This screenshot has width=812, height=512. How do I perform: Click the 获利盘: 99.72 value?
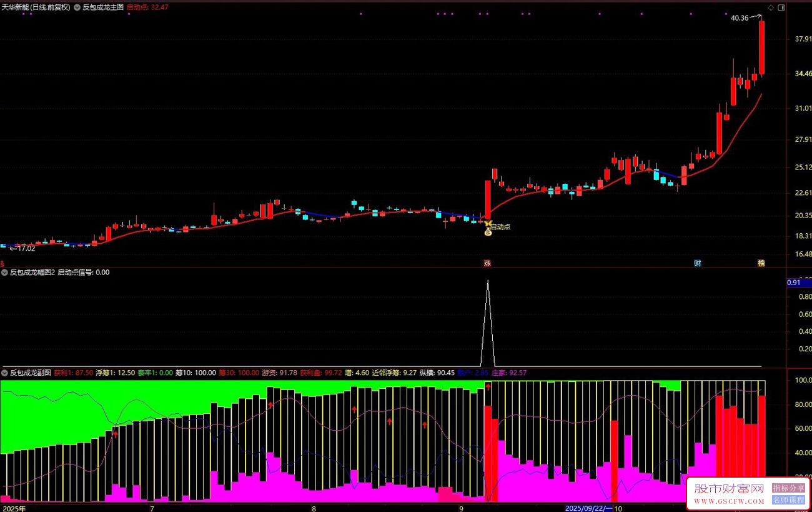click(321, 373)
